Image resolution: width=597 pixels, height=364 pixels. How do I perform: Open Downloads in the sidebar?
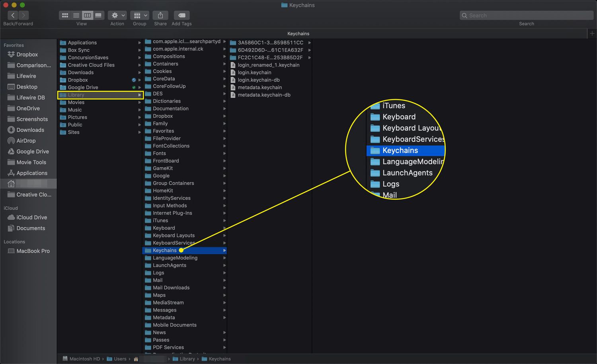pyautogui.click(x=28, y=130)
